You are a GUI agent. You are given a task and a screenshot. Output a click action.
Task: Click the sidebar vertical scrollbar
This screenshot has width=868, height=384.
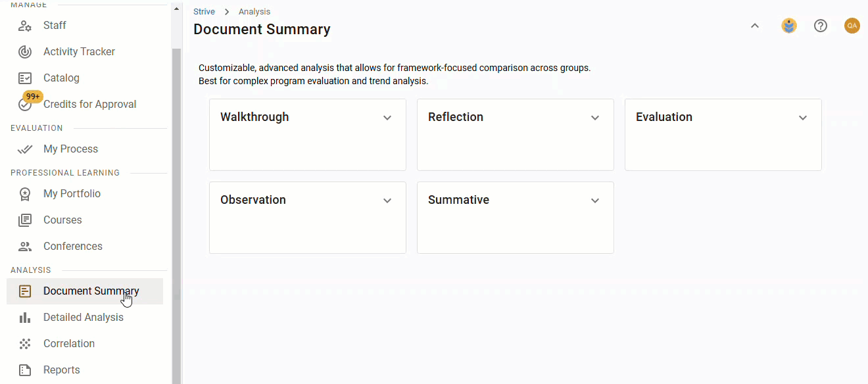[x=176, y=197]
